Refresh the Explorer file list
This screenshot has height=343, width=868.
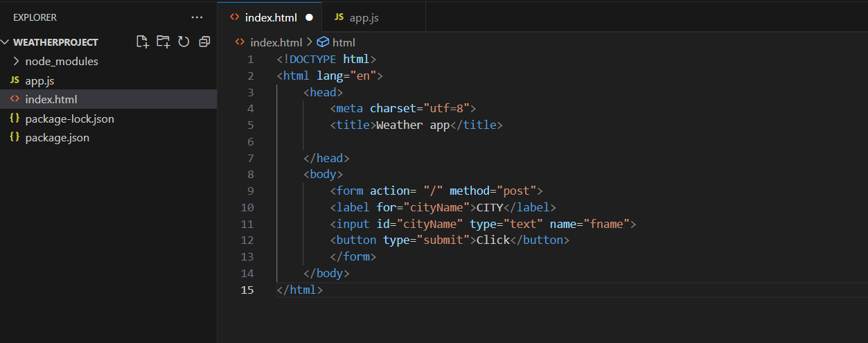[x=184, y=42]
